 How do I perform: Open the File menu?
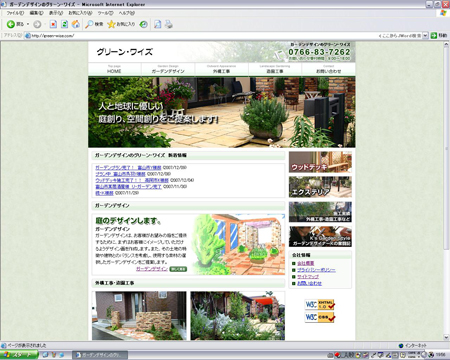point(15,13)
